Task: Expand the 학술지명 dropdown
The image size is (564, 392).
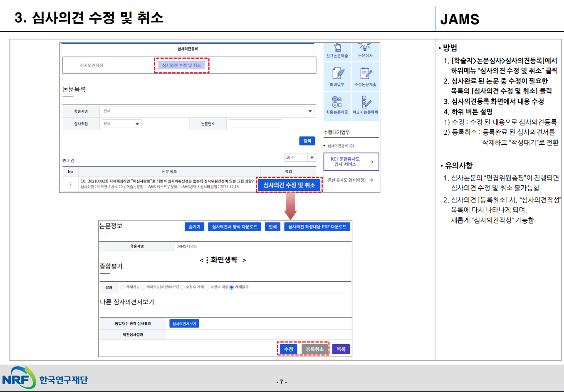Action: point(310,111)
